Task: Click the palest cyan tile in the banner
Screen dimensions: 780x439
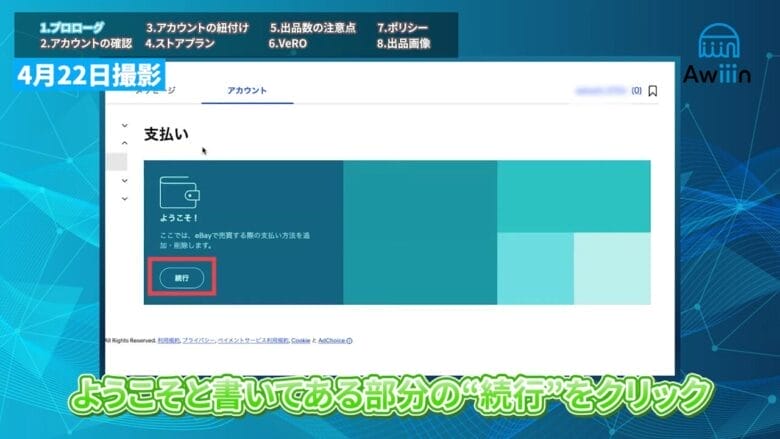Action: tap(612, 268)
